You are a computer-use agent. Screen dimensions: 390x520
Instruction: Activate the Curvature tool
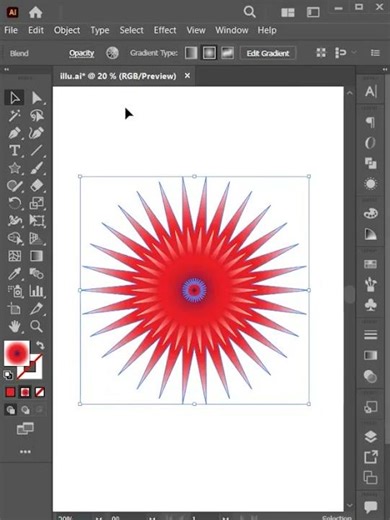pos(36,133)
